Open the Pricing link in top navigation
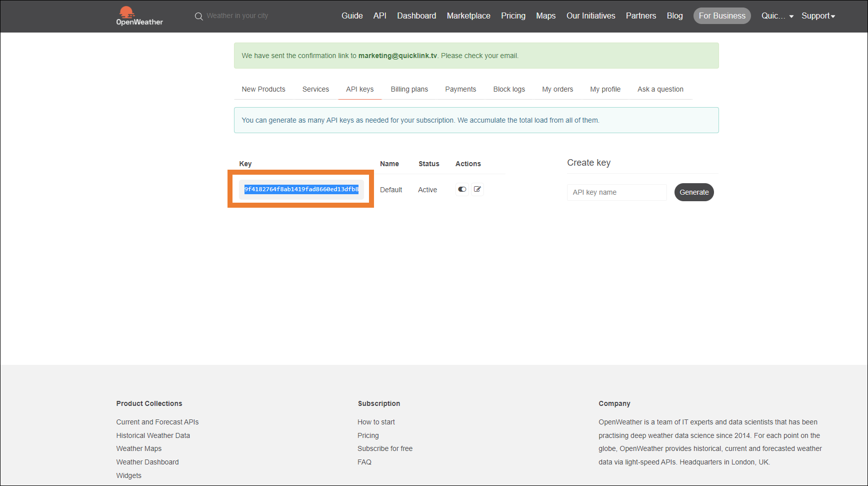 [513, 16]
